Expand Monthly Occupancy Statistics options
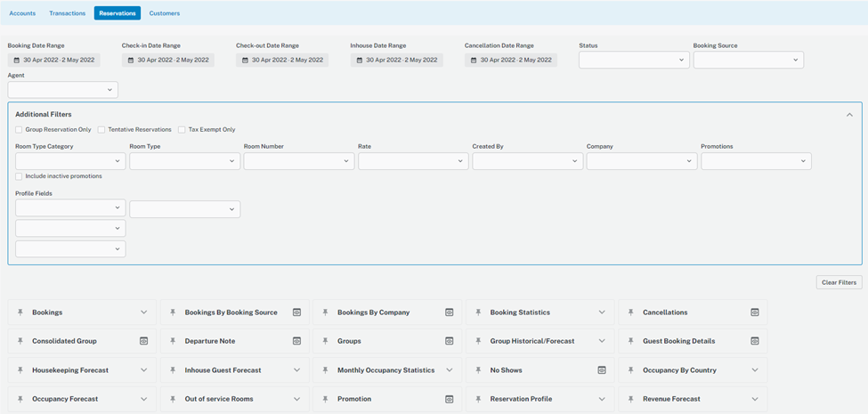868x414 pixels. coord(450,369)
